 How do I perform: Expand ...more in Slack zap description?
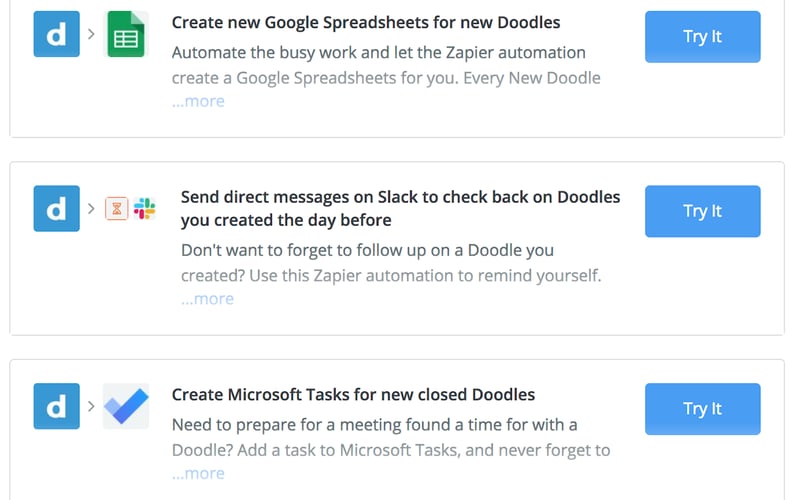207,298
